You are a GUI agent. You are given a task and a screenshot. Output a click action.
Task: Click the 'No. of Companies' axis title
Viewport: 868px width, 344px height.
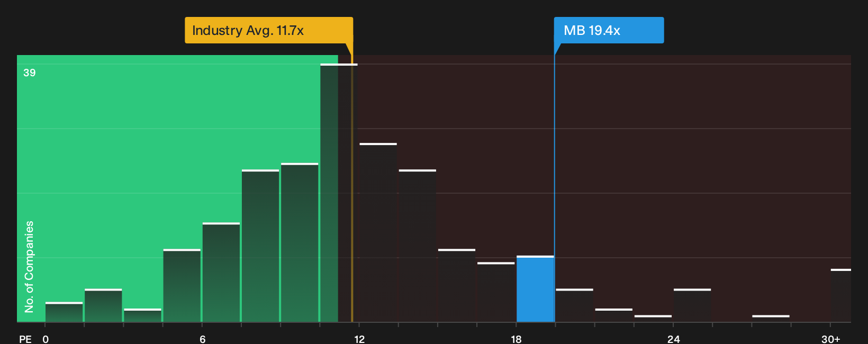click(x=29, y=267)
